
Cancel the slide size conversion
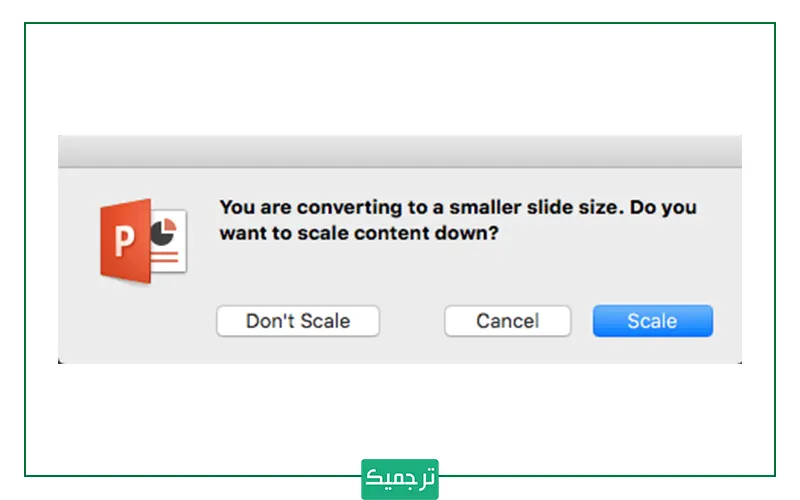(x=507, y=321)
